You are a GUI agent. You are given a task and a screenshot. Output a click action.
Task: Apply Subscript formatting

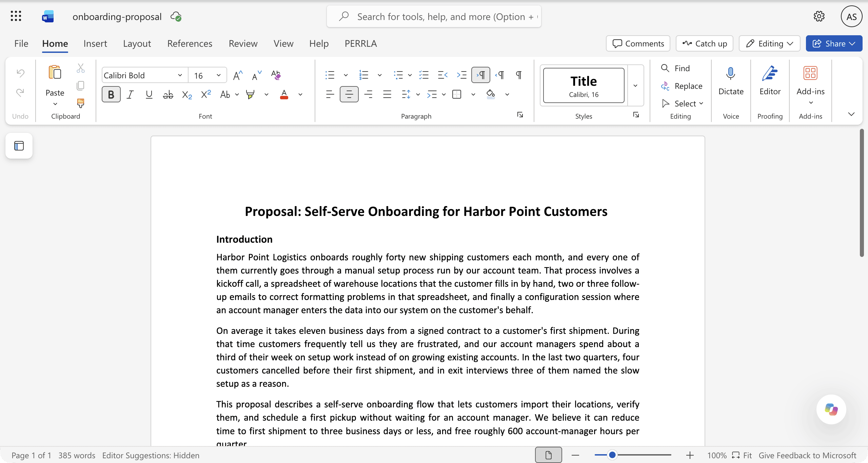click(x=187, y=95)
